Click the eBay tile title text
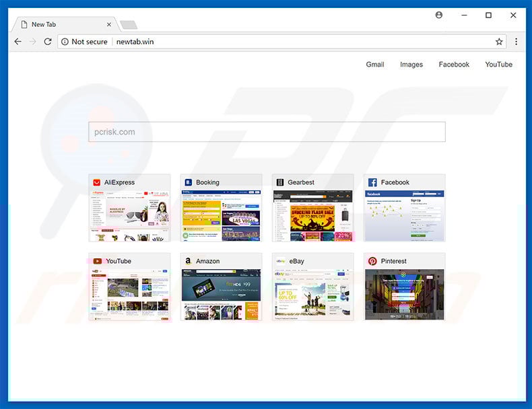532x409 pixels. pos(296,261)
